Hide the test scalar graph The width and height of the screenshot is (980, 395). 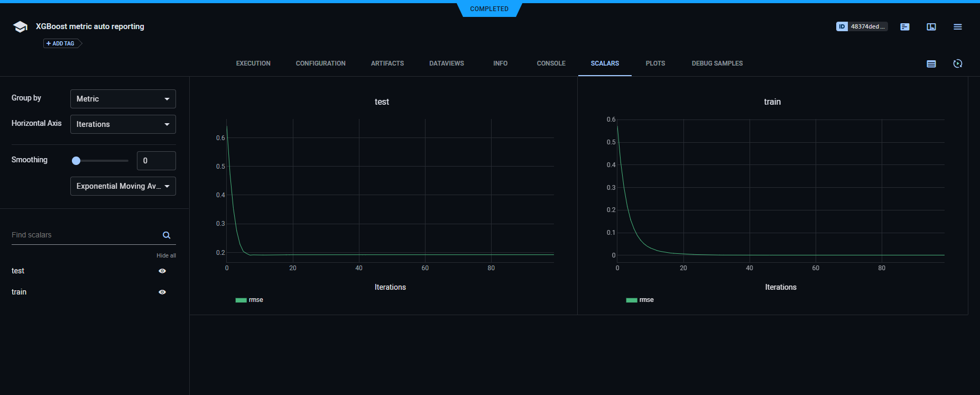point(162,271)
